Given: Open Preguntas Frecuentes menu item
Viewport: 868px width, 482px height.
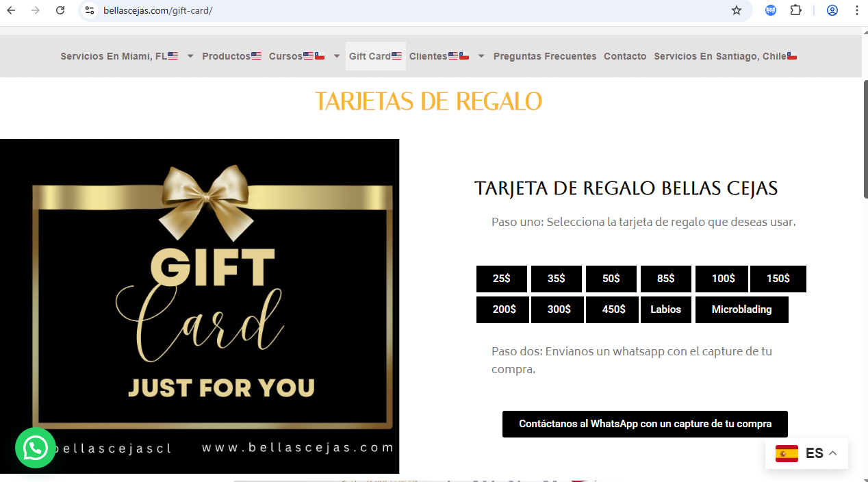Looking at the screenshot, I should (545, 56).
